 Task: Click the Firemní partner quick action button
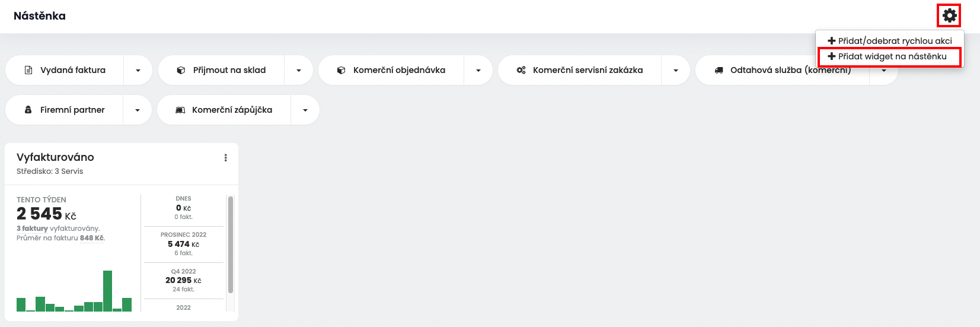(65, 110)
